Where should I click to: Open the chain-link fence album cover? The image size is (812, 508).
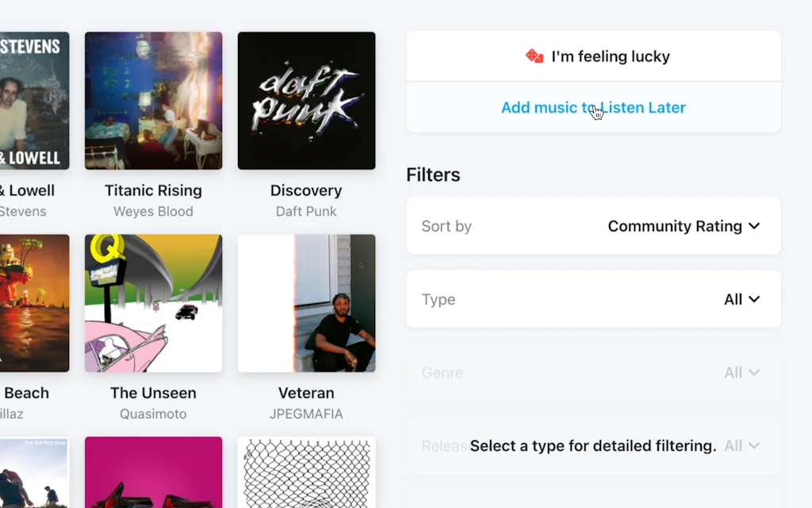point(306,472)
